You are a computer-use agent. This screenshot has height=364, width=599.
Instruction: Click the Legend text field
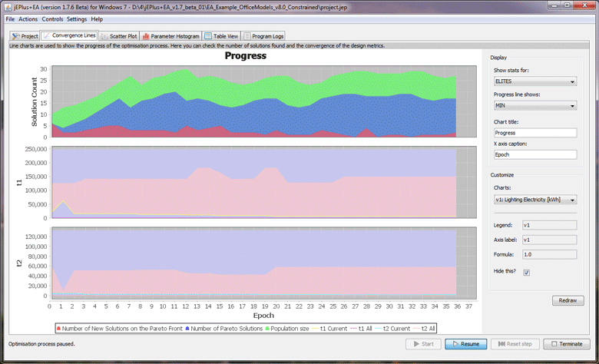coord(549,225)
